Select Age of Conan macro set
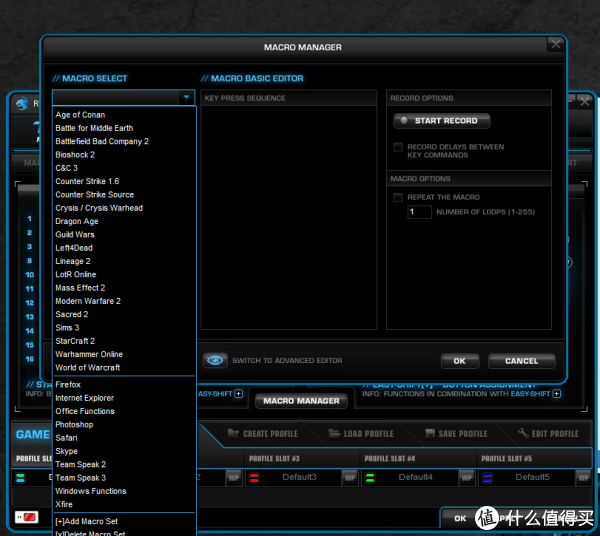600x536 pixels. (80, 115)
